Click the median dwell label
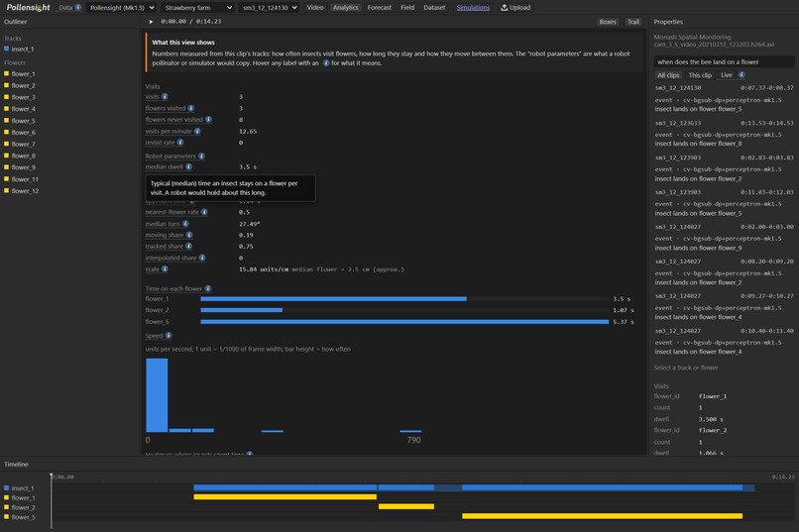Viewport: 799px width, 532px height. 165,166
